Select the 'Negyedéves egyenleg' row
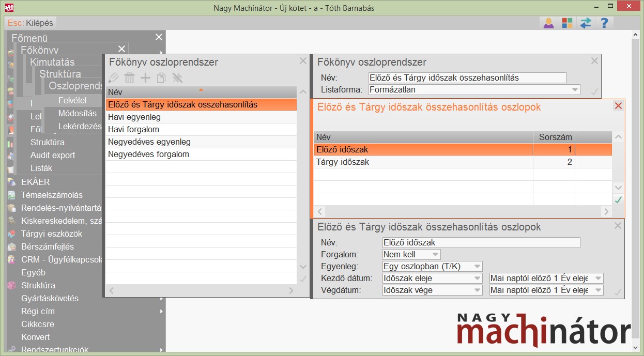The image size is (644, 356). click(x=202, y=142)
